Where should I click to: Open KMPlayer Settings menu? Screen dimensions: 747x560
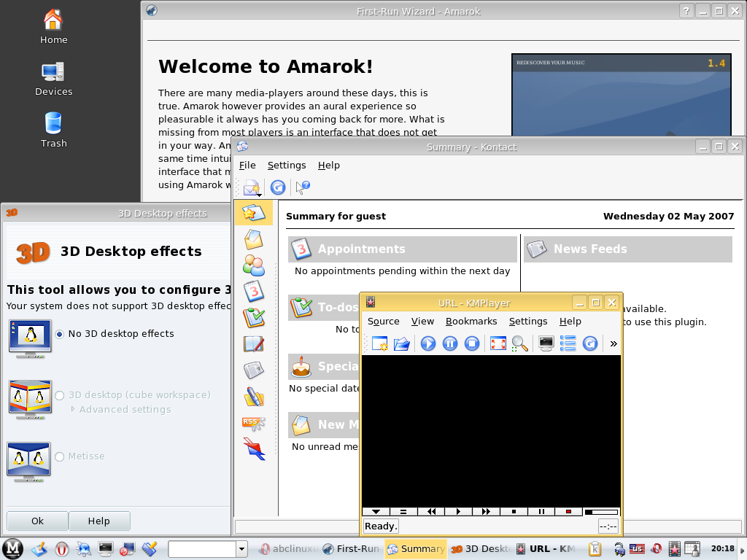coord(528,322)
